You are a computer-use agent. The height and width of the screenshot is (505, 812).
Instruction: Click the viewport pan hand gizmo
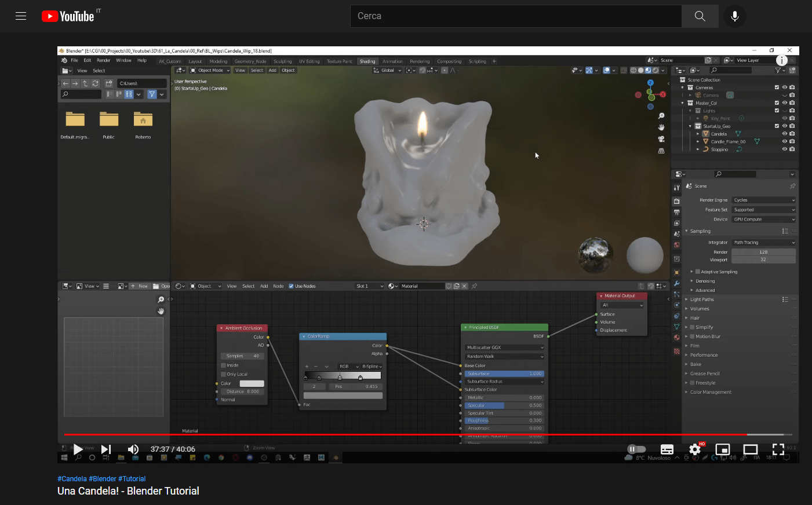point(661,127)
